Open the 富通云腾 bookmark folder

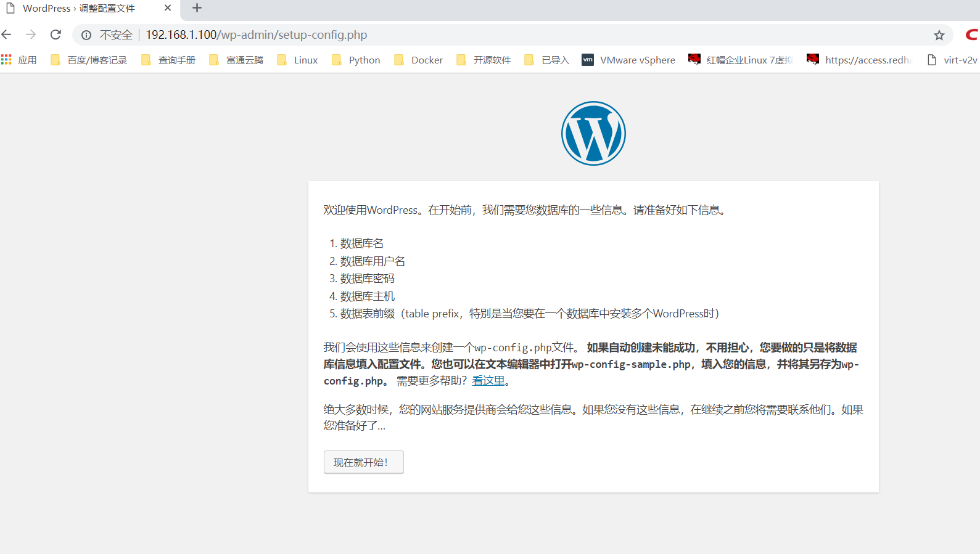click(236, 60)
